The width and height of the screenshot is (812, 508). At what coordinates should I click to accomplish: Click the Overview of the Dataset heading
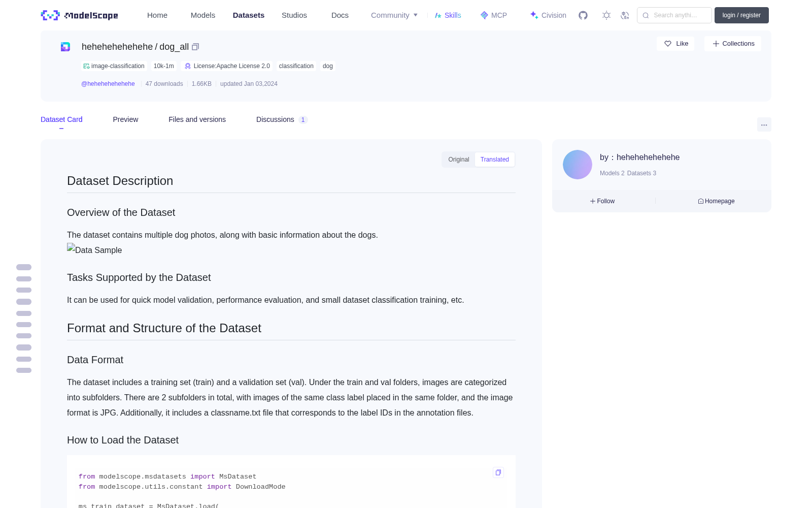pos(121,212)
